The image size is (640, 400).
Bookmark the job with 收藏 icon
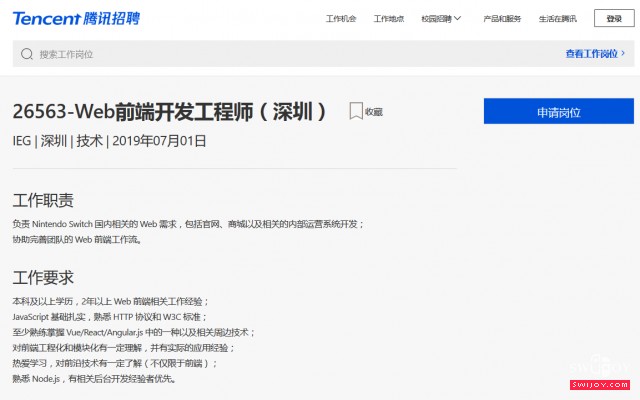(x=356, y=111)
